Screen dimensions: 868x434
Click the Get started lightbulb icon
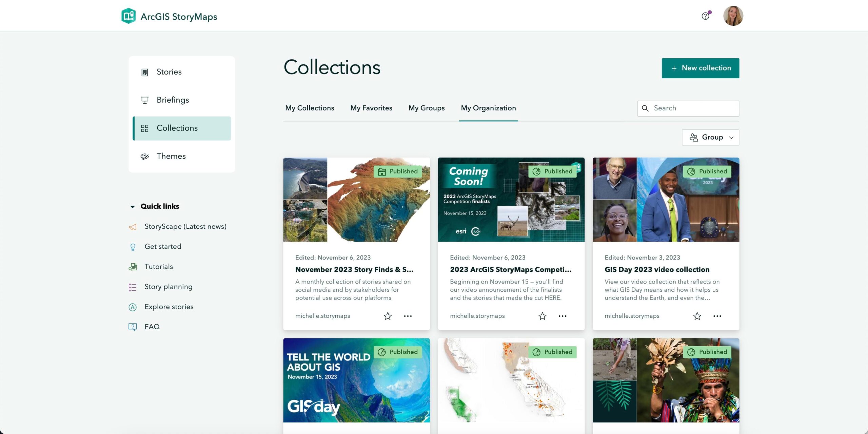[133, 247]
